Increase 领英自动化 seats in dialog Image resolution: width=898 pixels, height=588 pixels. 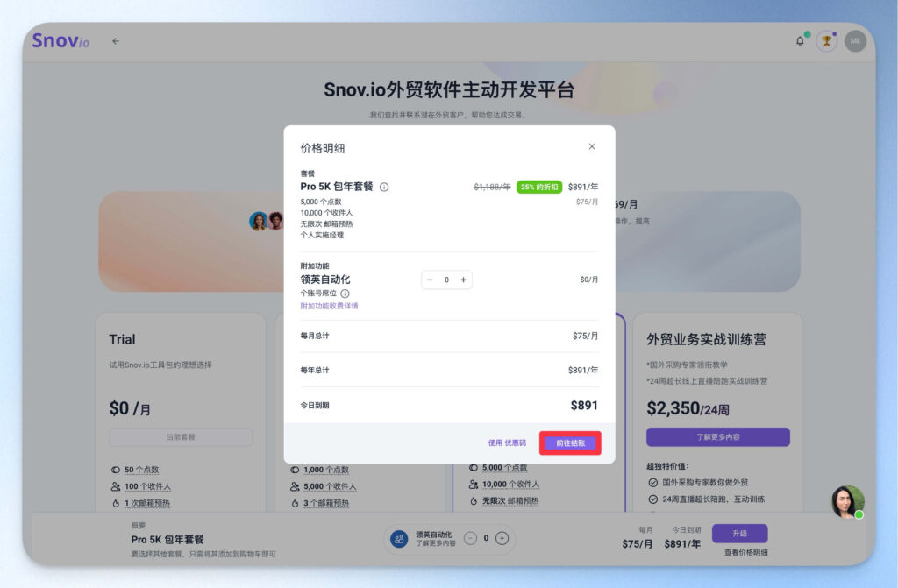(x=463, y=280)
